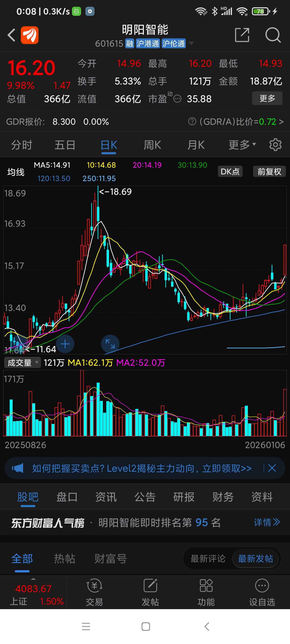
Task: Tap the 均线 moving average label
Action: tap(16, 172)
